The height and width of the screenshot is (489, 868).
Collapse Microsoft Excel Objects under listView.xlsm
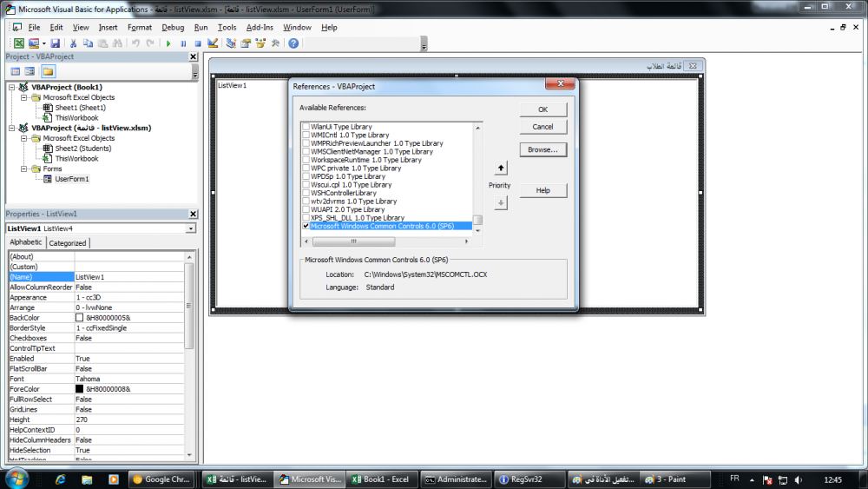(23, 138)
